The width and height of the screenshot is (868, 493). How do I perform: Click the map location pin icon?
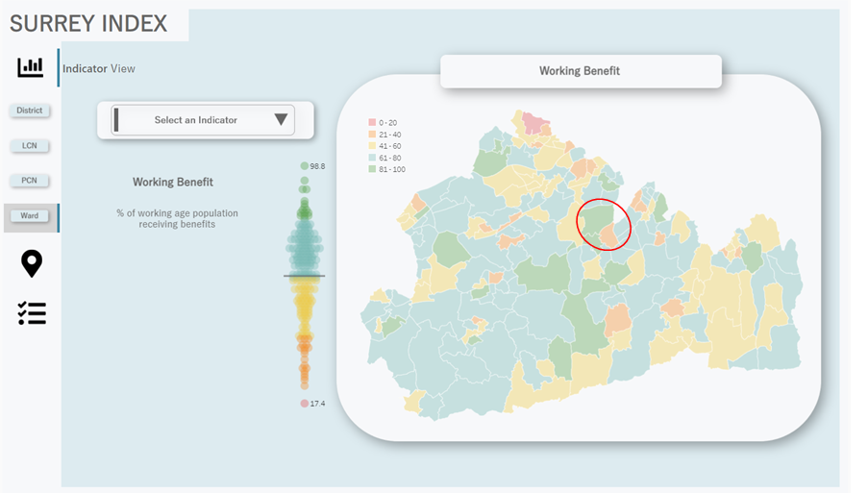[x=32, y=263]
